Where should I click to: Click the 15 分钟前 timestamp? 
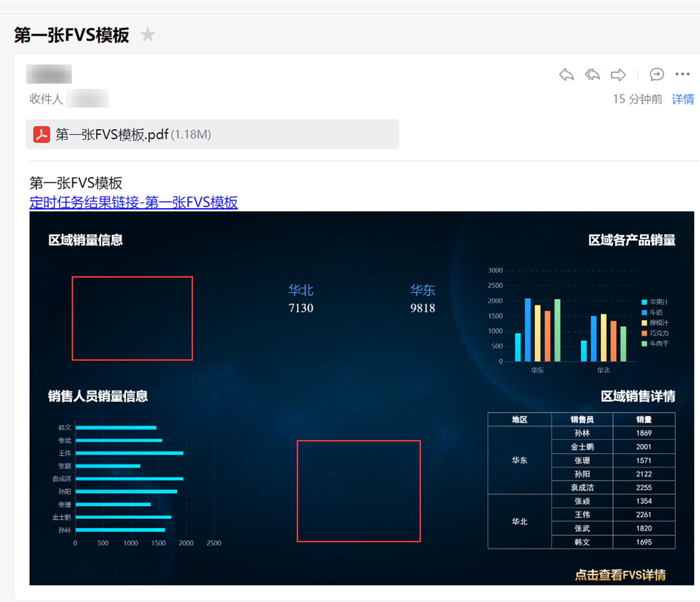pyautogui.click(x=637, y=99)
